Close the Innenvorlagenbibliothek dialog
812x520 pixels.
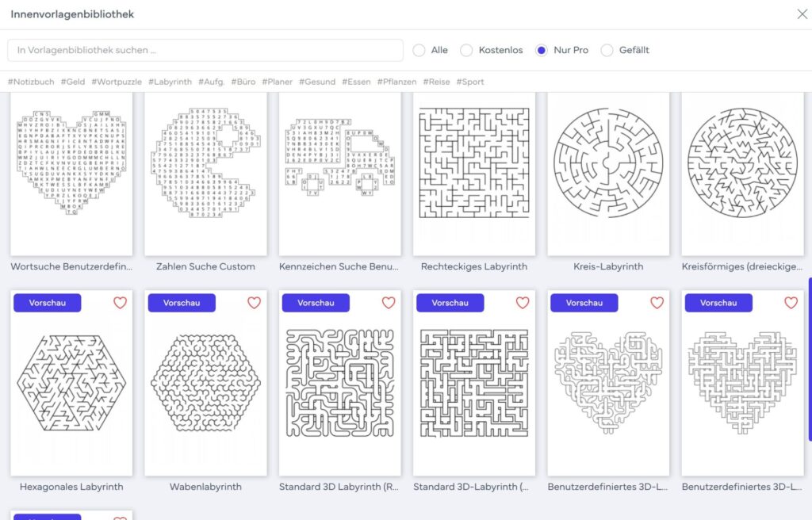[x=802, y=14]
